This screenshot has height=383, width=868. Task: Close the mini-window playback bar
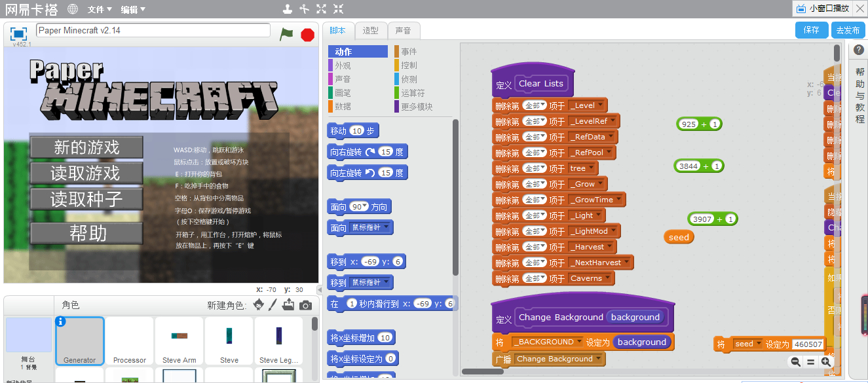[861, 8]
